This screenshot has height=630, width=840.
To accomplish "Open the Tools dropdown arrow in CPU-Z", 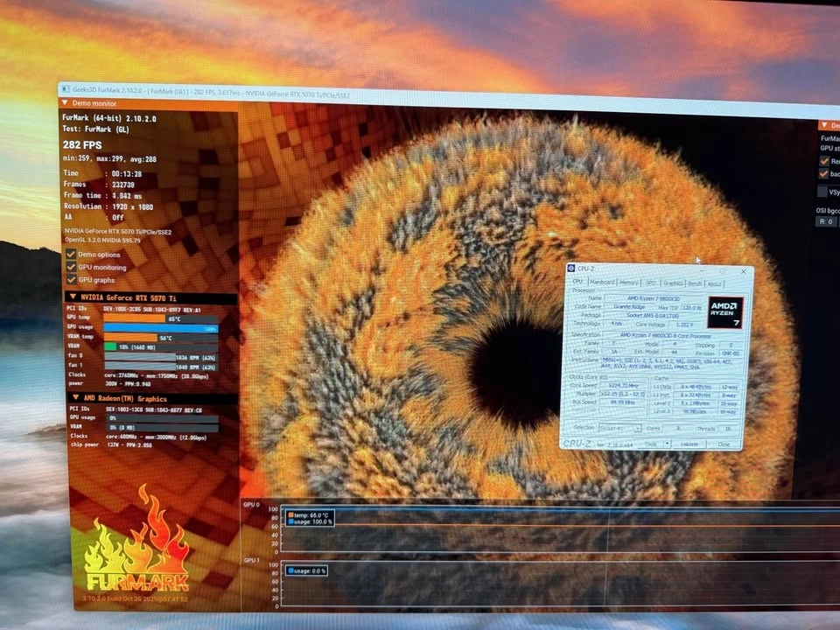I will [x=668, y=444].
